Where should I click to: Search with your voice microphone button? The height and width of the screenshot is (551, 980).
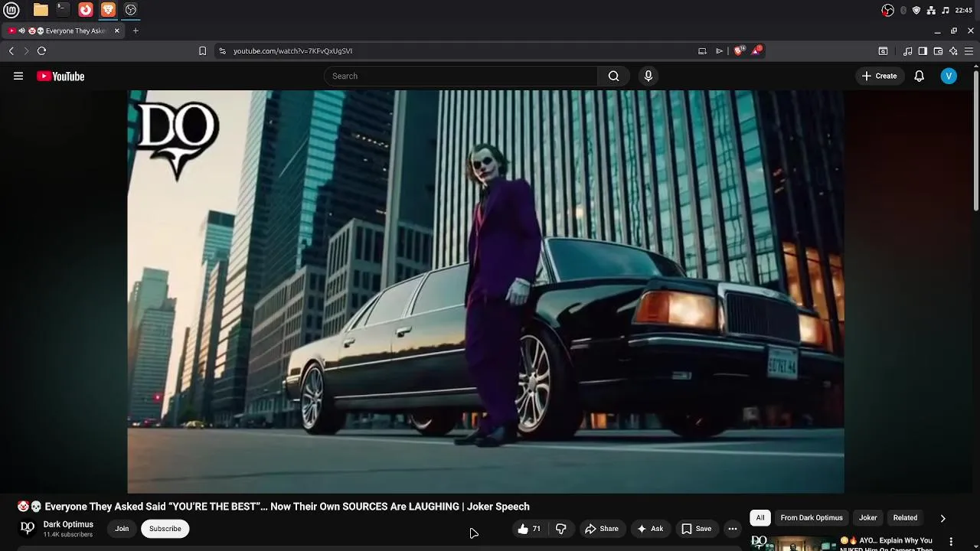click(x=648, y=76)
